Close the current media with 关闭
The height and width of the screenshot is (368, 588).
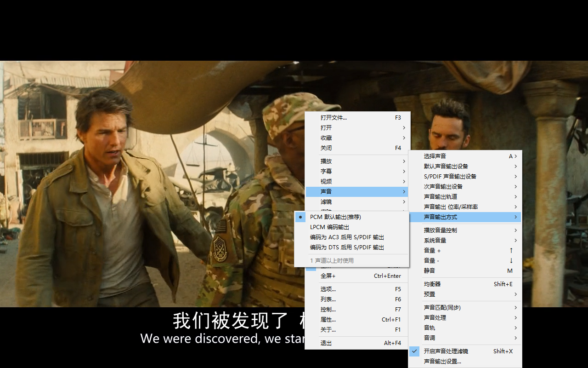pos(326,148)
